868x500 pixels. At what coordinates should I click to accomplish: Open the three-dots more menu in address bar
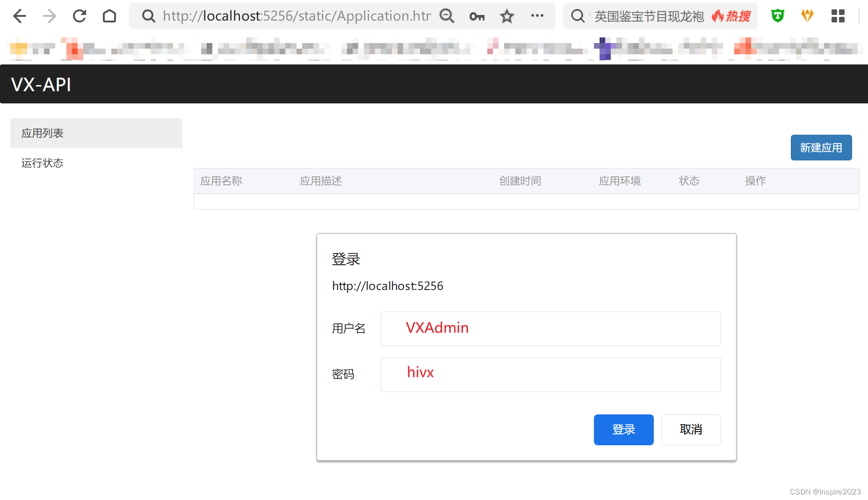pos(537,16)
